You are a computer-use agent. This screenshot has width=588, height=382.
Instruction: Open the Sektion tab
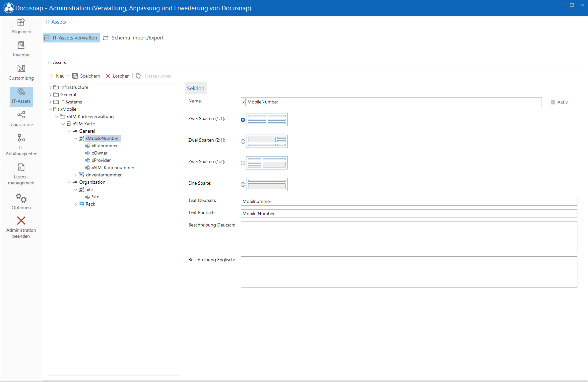pyautogui.click(x=196, y=88)
